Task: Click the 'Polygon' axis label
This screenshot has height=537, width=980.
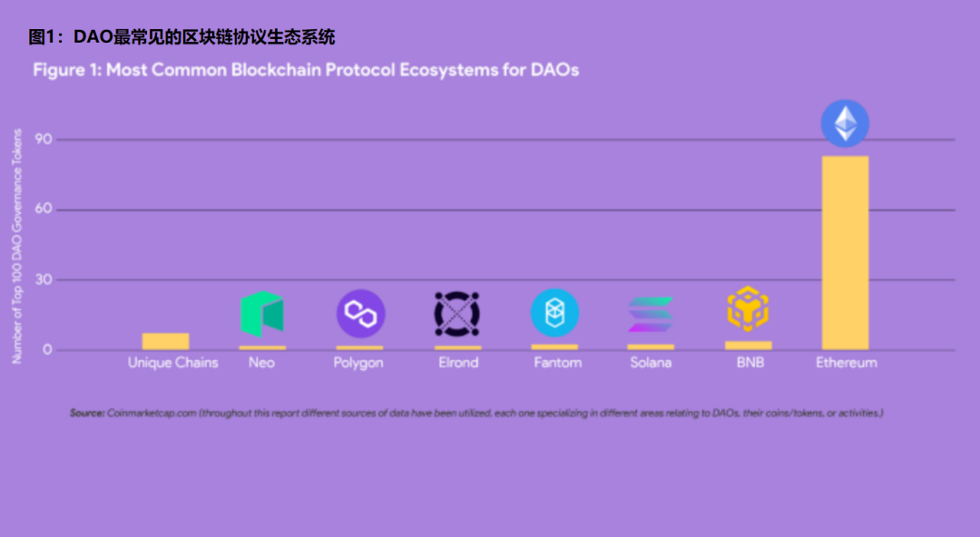Action: [x=358, y=363]
